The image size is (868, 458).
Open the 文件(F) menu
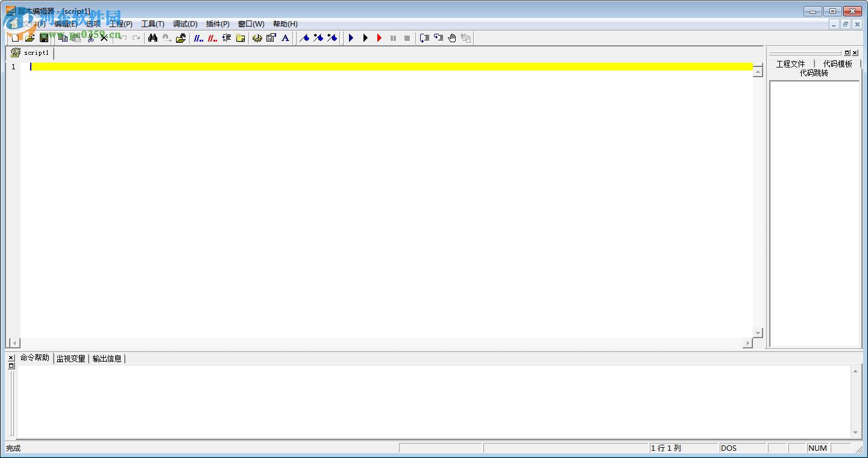click(34, 24)
